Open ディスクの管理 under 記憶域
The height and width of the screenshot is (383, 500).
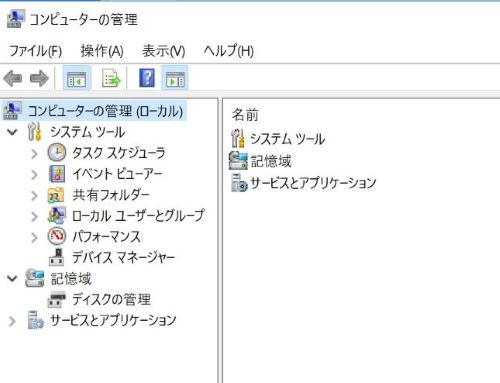point(111,299)
